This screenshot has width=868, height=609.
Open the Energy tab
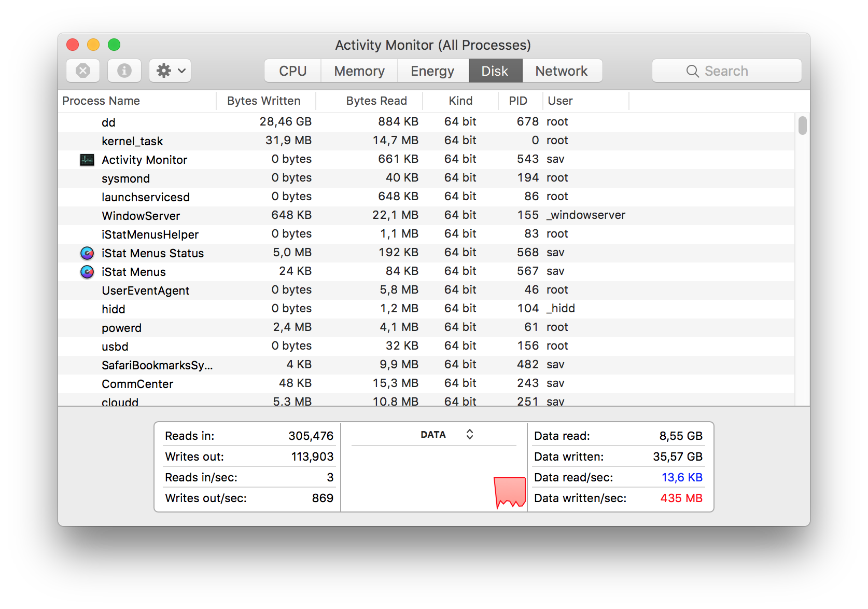(x=432, y=71)
